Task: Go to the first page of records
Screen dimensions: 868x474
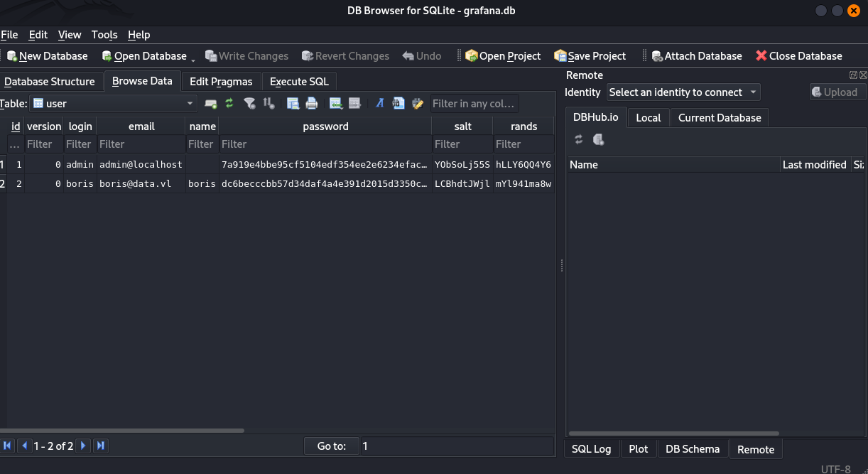Action: coord(8,446)
